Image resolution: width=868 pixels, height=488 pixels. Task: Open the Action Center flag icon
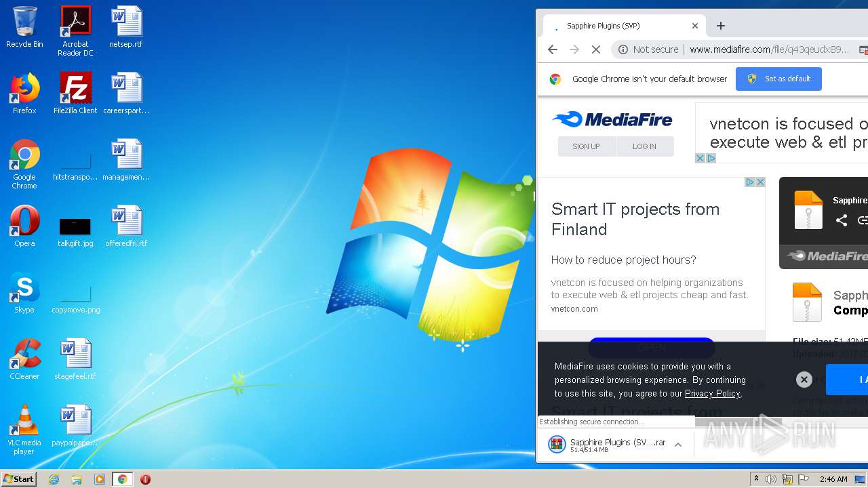[804, 479]
